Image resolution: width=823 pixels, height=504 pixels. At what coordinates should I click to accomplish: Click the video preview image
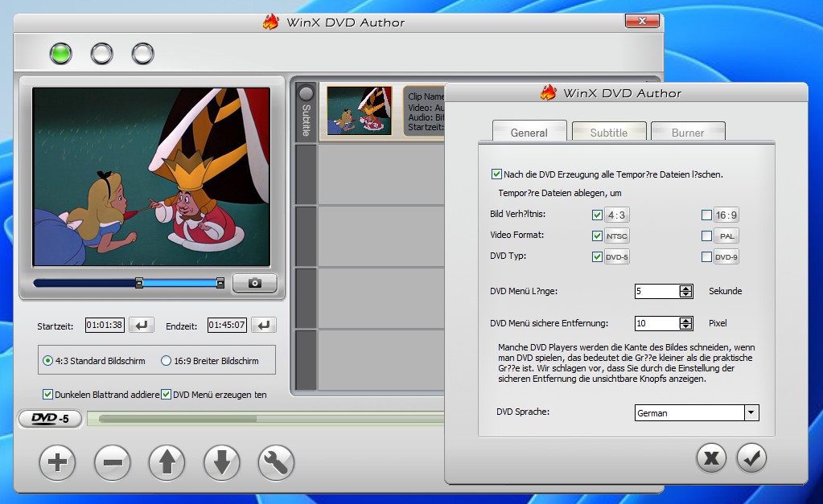pos(151,178)
